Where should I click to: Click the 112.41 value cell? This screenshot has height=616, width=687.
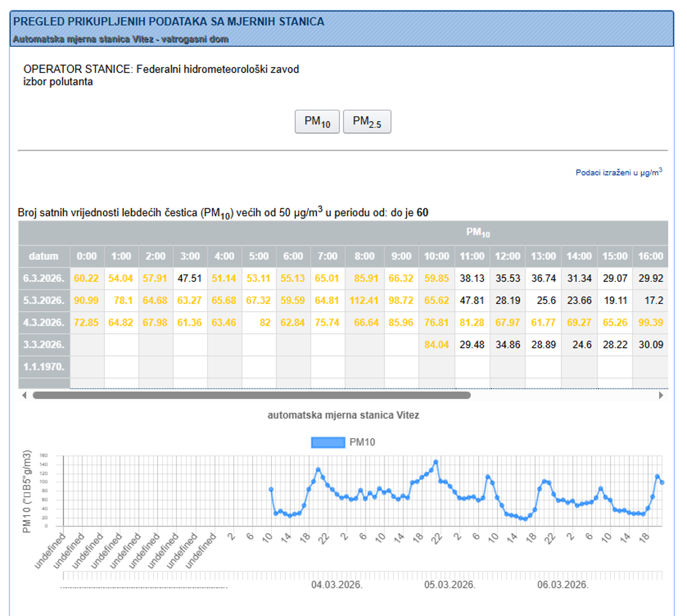[x=364, y=301]
